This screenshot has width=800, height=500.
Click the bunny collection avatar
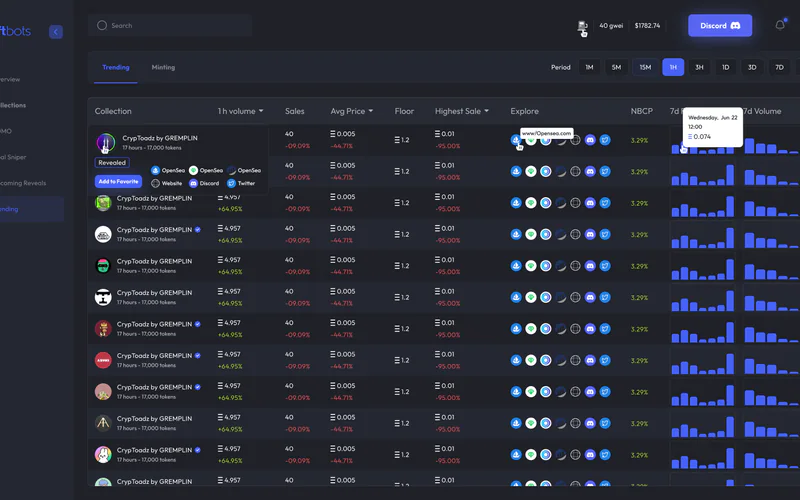tap(103, 455)
